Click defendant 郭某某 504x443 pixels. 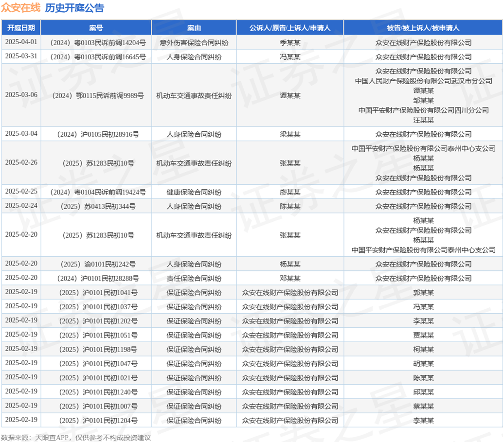coord(423,292)
